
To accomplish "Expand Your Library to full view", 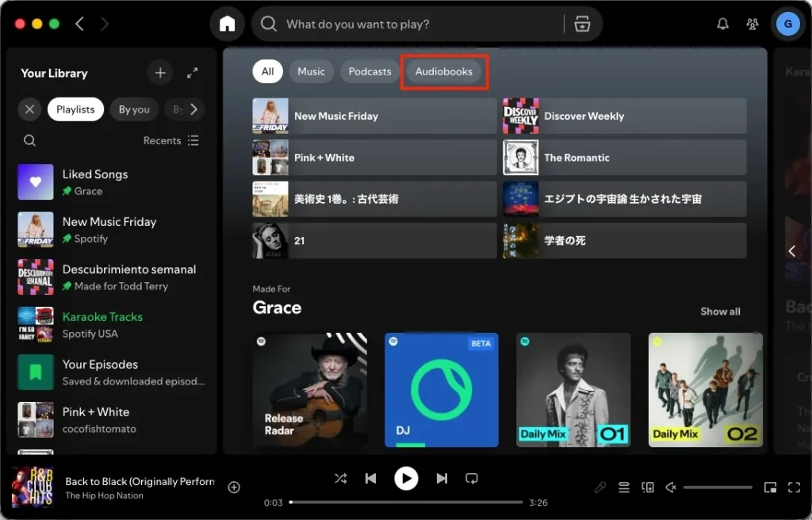I will [x=192, y=73].
